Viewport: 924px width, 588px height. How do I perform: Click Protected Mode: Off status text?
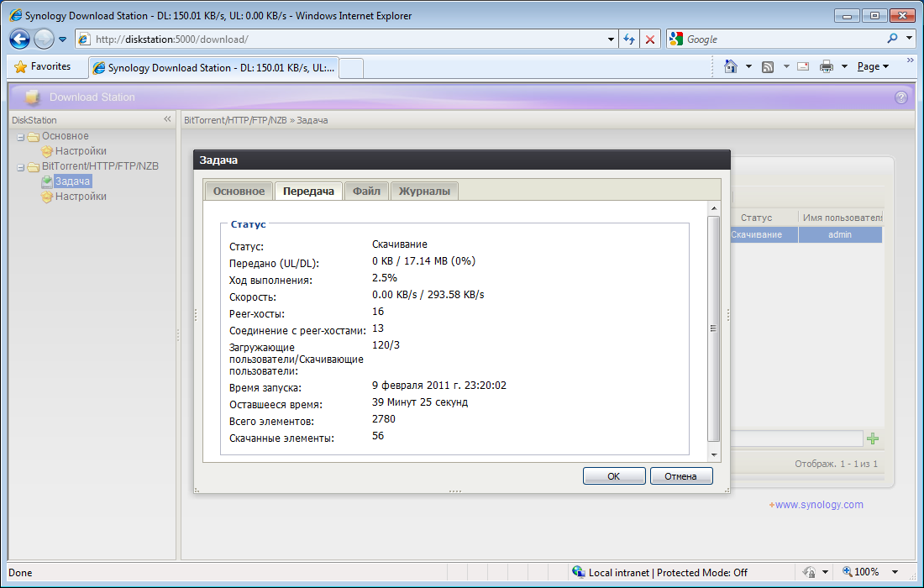point(702,573)
